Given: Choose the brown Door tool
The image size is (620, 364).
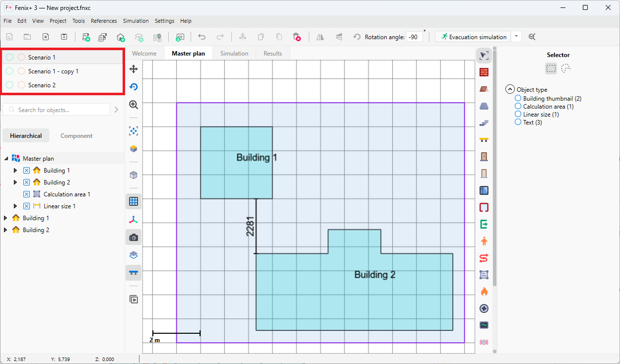Looking at the screenshot, I should (x=484, y=157).
